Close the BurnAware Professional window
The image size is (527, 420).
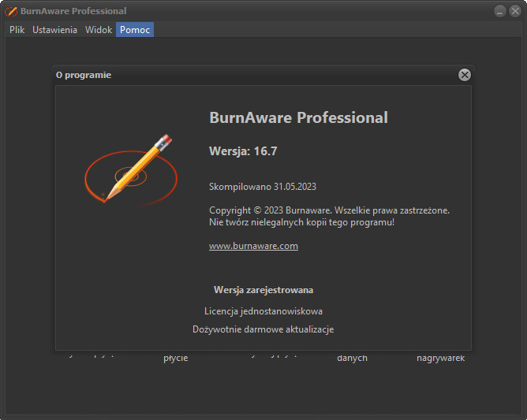pos(515,11)
